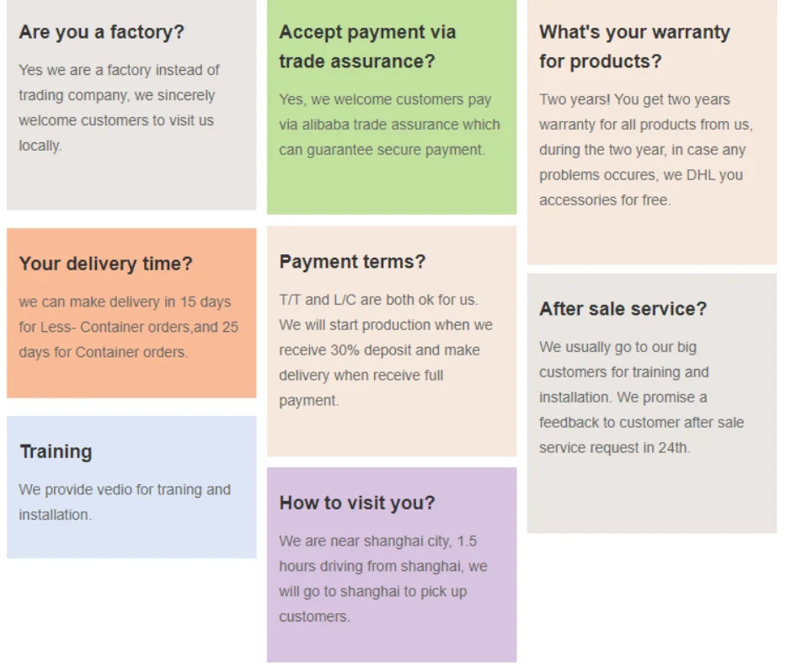Click the "How to visit you?" heading

click(x=357, y=503)
